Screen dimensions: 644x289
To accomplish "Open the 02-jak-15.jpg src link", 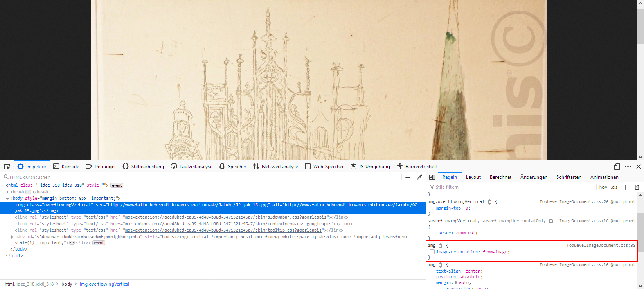I will [x=188, y=205].
